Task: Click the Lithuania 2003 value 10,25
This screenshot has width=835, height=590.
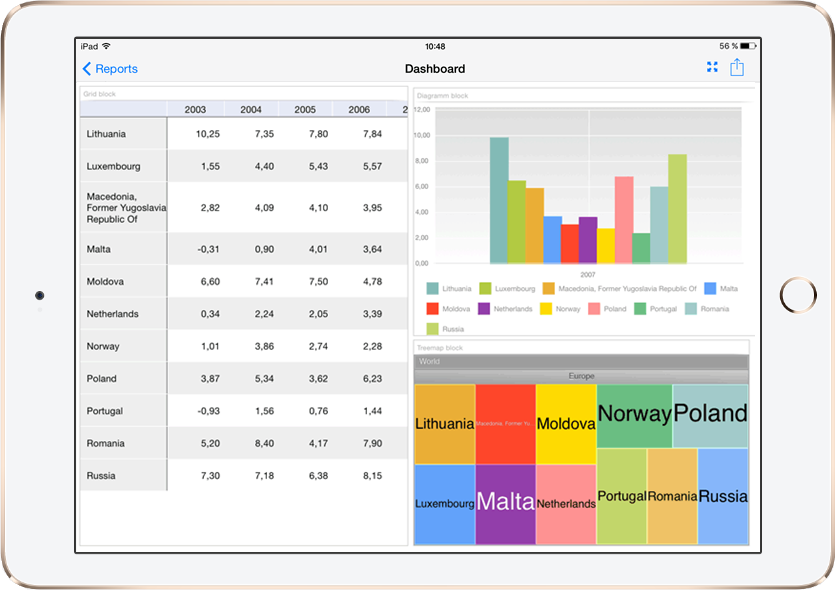Action: point(208,134)
